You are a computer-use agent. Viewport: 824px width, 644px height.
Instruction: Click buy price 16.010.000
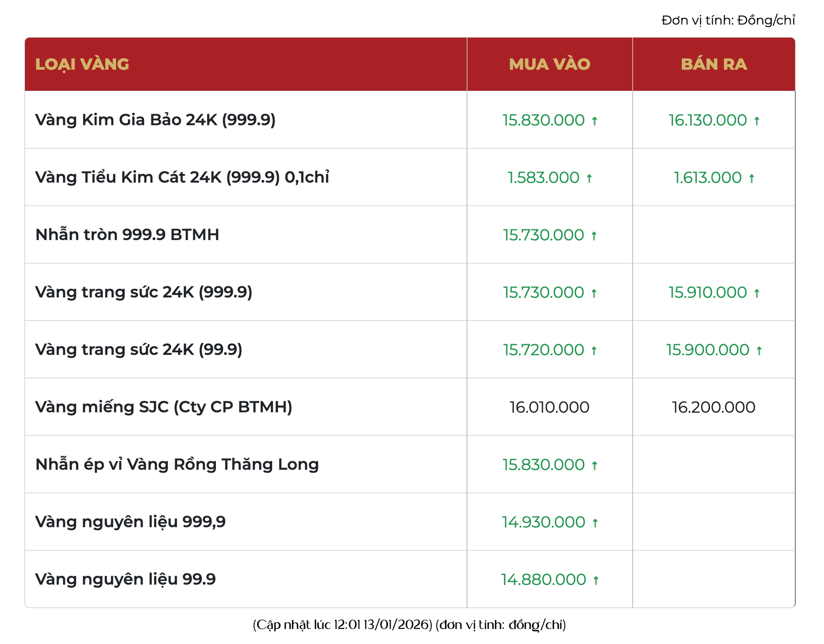click(549, 408)
